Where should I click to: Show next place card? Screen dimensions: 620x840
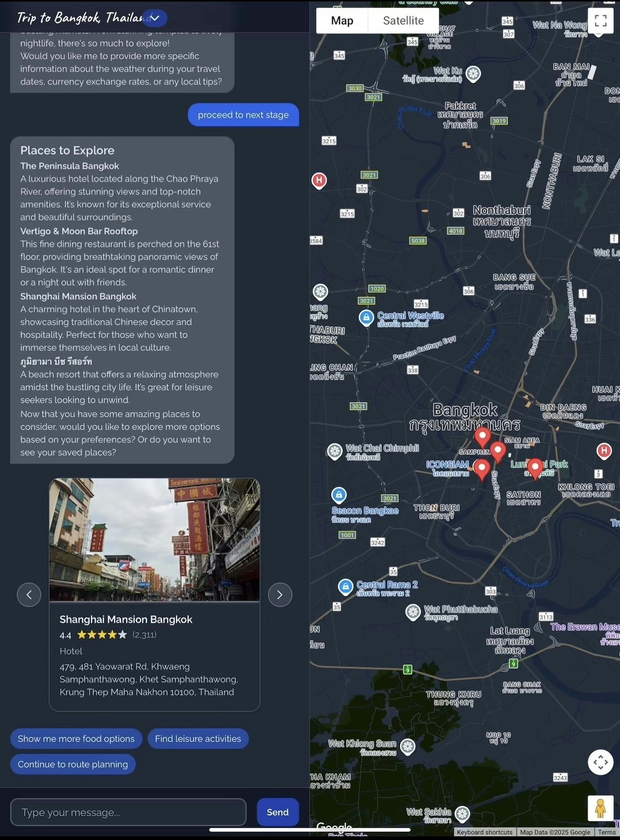(280, 595)
